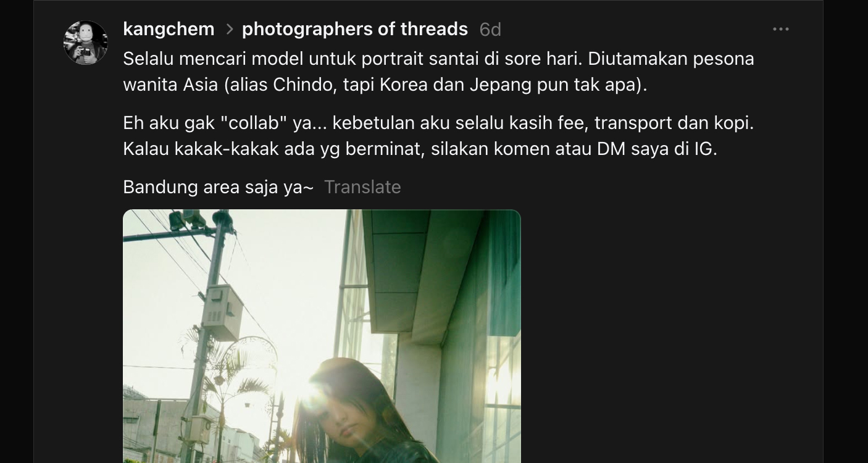Open kangchem's profile avatar

(x=86, y=43)
